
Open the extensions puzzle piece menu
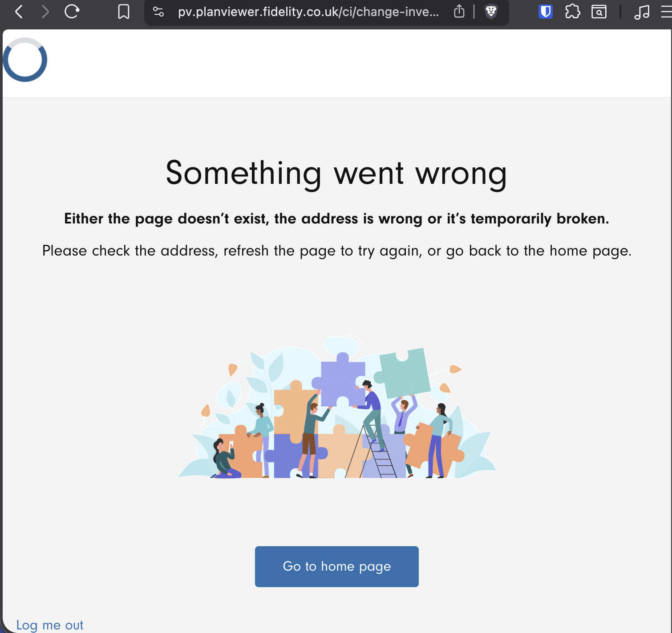coord(572,12)
